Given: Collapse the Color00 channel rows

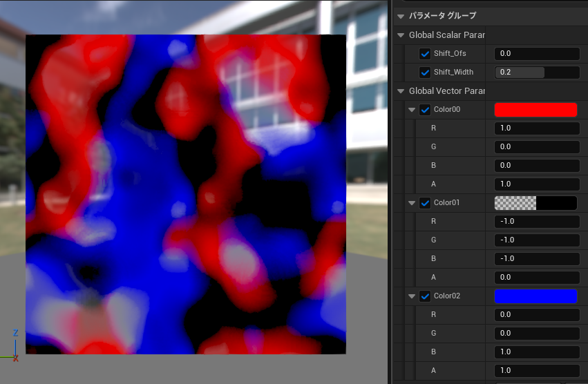Looking at the screenshot, I should pyautogui.click(x=412, y=110).
